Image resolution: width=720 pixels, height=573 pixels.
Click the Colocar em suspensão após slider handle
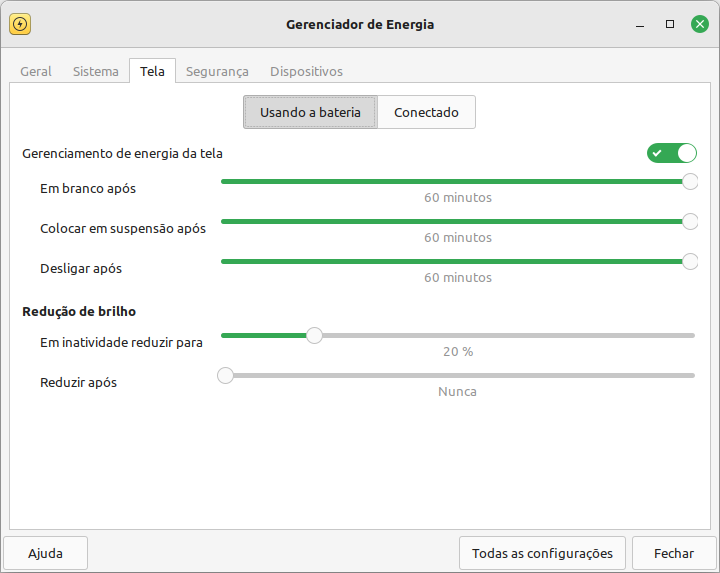pyautogui.click(x=690, y=221)
